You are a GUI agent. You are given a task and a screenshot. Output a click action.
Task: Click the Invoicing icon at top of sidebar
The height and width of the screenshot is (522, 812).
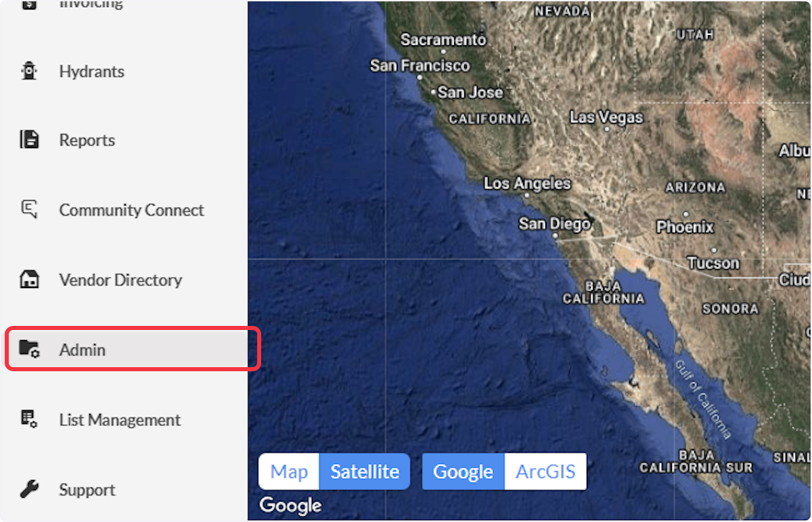click(29, 5)
